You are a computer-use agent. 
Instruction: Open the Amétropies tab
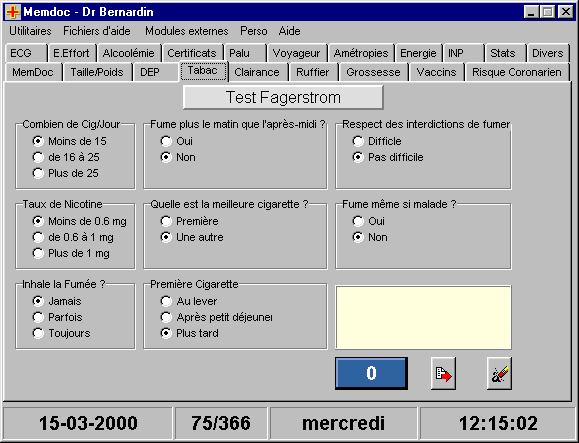coord(361,53)
